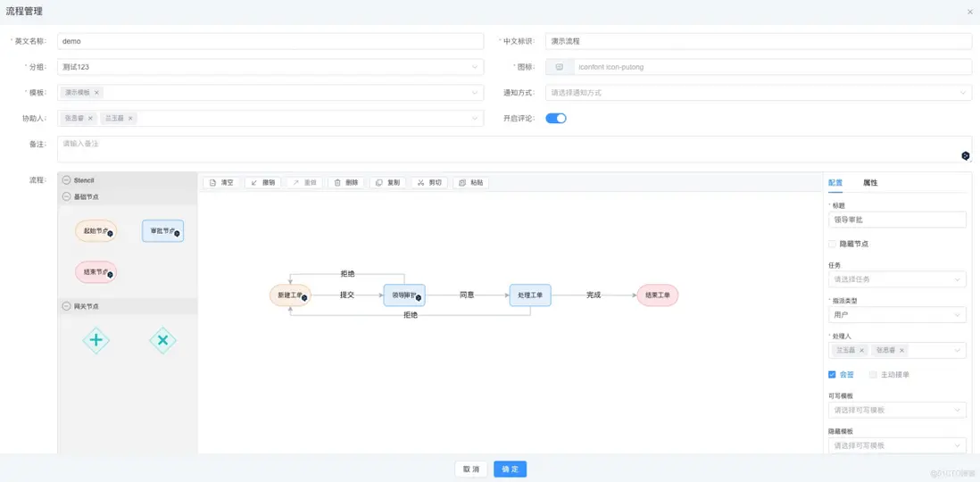Click the 提交 edge label

[x=347, y=295]
